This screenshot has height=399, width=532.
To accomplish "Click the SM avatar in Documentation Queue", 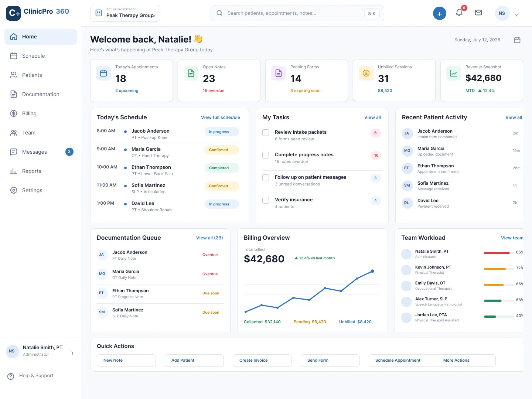I will [x=102, y=312].
